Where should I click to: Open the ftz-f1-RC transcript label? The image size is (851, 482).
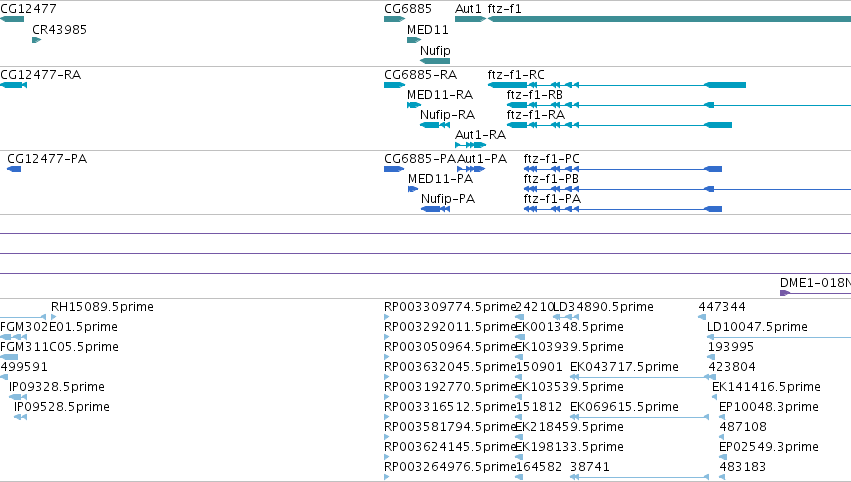click(516, 74)
